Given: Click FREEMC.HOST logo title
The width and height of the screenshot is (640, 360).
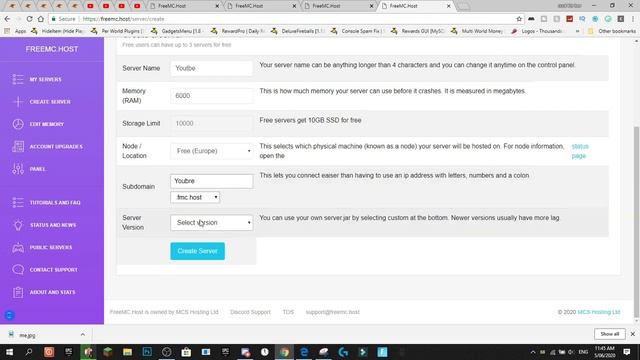Looking at the screenshot, I should (x=52, y=49).
